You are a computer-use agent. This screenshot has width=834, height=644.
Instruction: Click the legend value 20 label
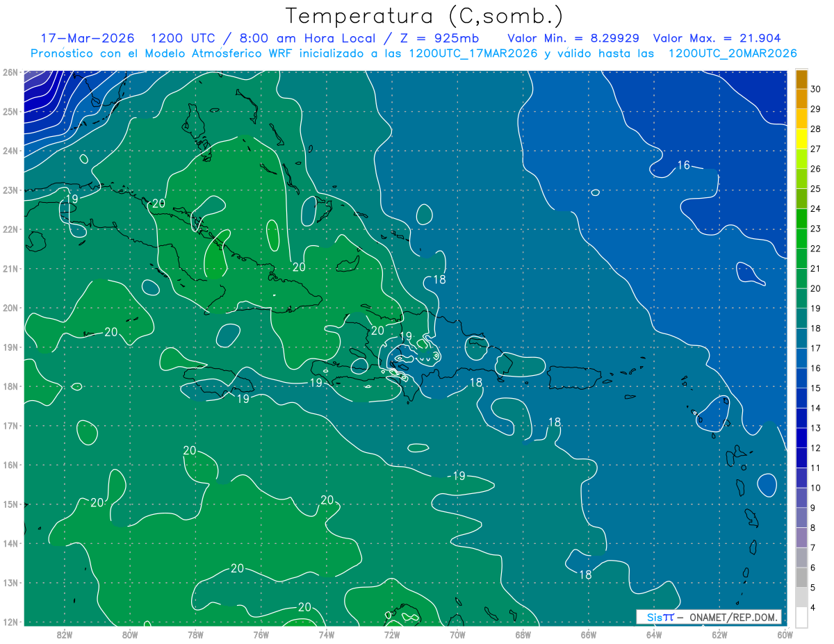coord(816,288)
